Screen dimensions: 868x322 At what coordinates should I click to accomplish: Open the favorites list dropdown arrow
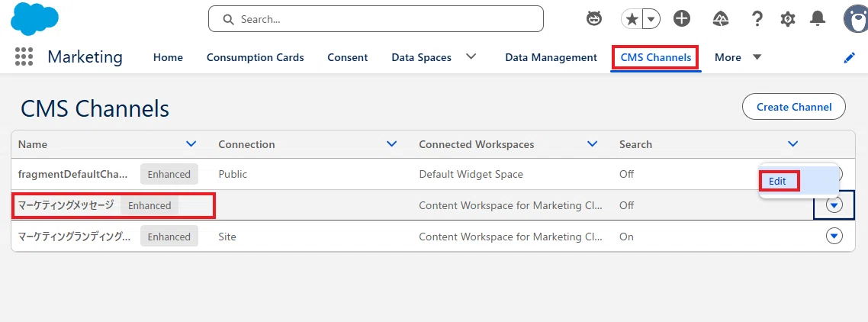[x=651, y=19]
